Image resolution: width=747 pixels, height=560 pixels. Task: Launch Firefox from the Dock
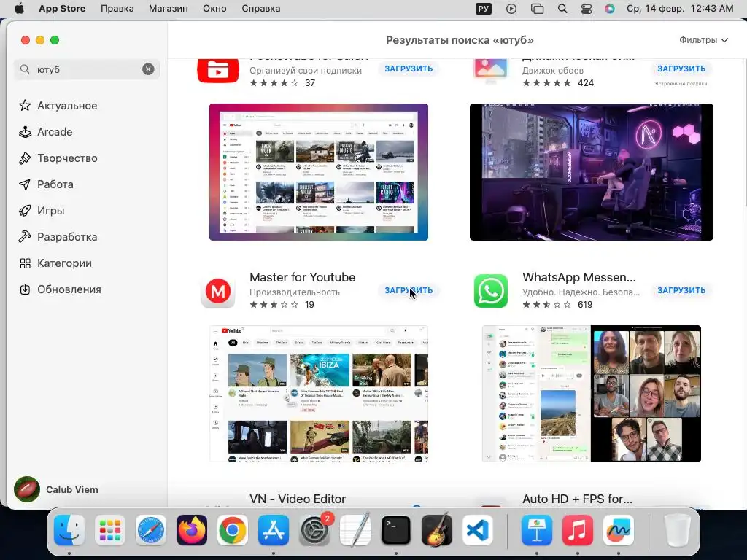192,530
